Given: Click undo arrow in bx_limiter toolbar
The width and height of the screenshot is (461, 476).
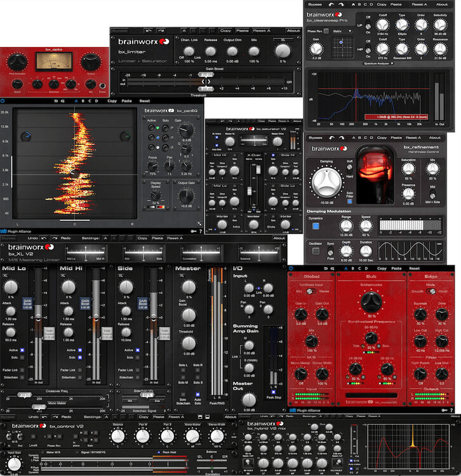Looking at the screenshot, I should pos(149,30).
